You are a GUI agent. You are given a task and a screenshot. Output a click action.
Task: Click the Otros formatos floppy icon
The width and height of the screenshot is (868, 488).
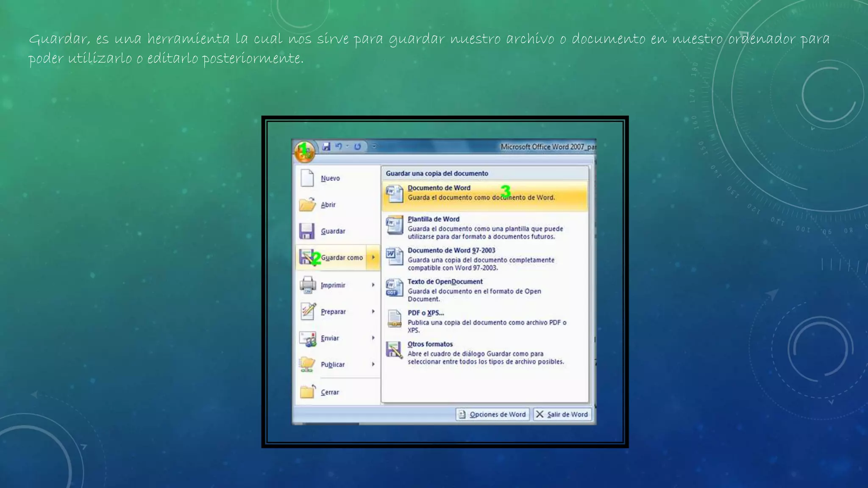(x=395, y=350)
